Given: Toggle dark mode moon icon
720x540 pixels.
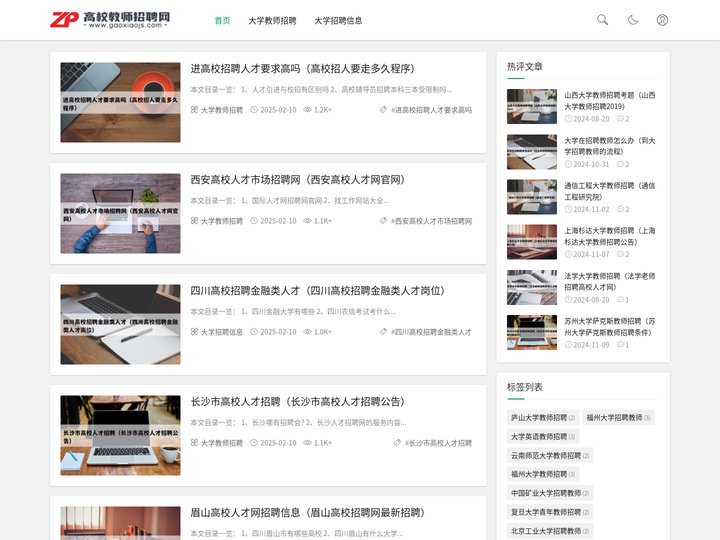Looking at the screenshot, I should (633, 20).
